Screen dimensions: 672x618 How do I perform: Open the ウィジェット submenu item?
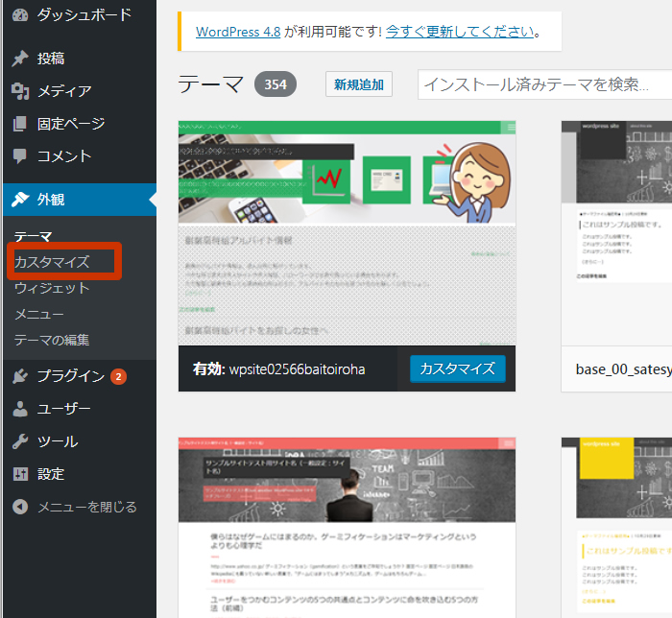[x=52, y=288]
